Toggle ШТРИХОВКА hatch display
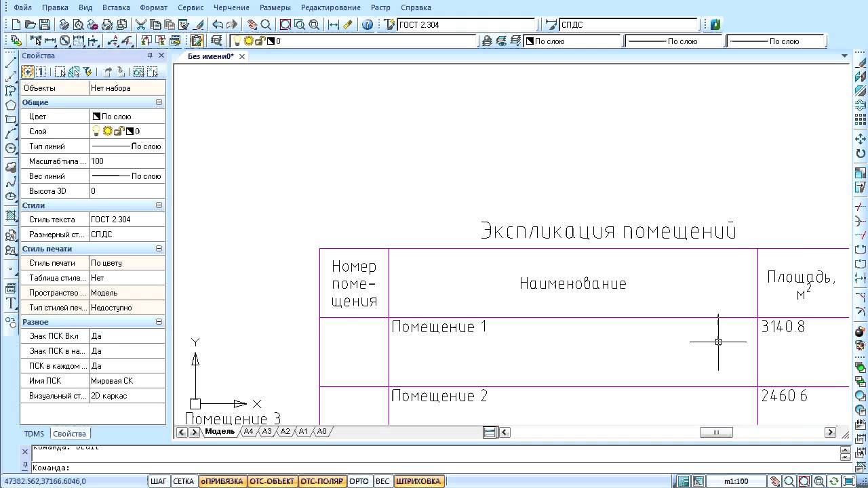868x488 pixels. [x=418, y=481]
